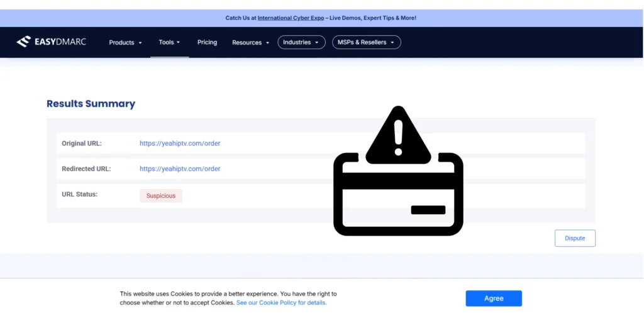644x325 pixels.
Task: Click the EasyDMARC logo icon
Action: point(23,42)
